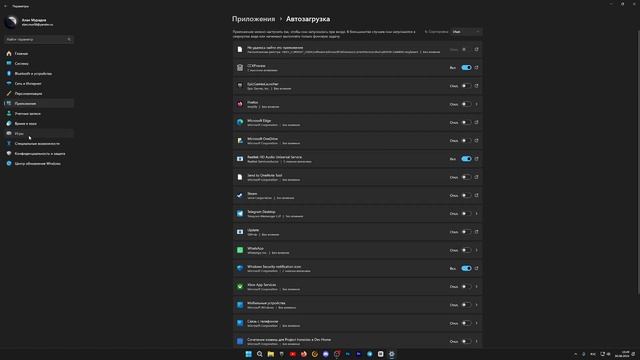Open File Explorer from taskbar
Image resolution: width=640 pixels, height=360 pixels.
point(271,354)
